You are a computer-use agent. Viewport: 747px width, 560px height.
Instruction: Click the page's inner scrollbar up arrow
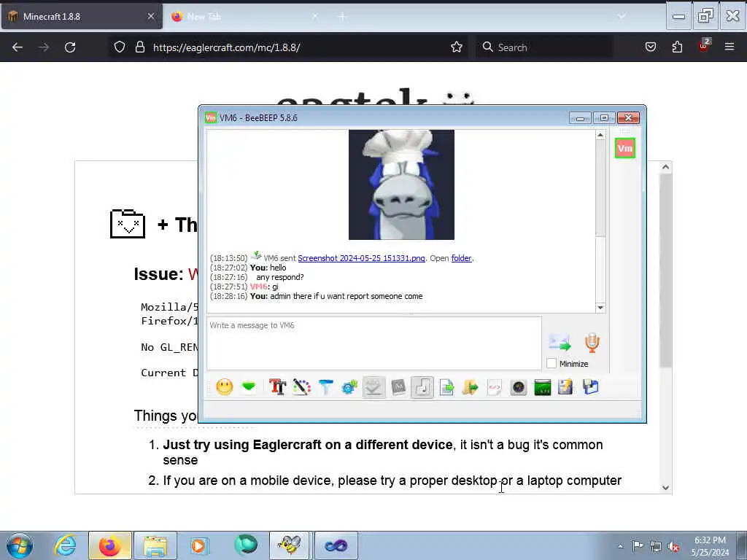tap(665, 167)
